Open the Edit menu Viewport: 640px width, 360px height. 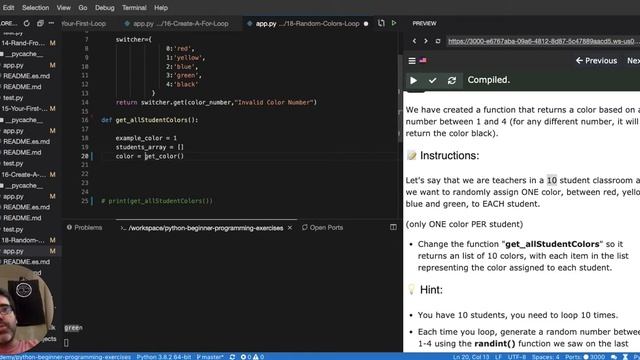8,8
